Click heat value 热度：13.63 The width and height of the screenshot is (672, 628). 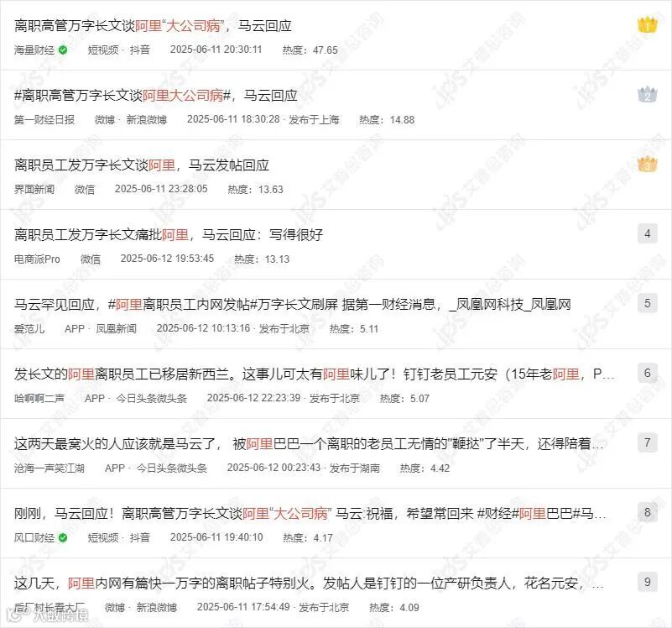click(x=255, y=189)
